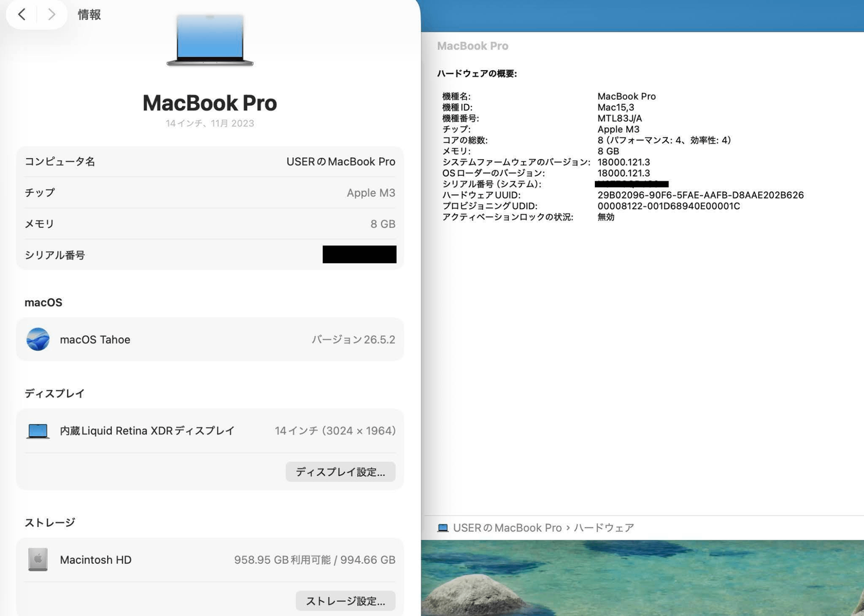Click シリアル番号 (システム): label in System Information
Screen dimensions: 864x616
pos(491,184)
